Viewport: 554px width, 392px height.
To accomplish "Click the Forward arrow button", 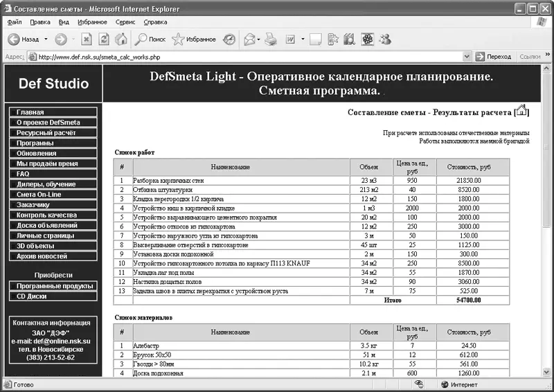I will pyautogui.click(x=61, y=39).
